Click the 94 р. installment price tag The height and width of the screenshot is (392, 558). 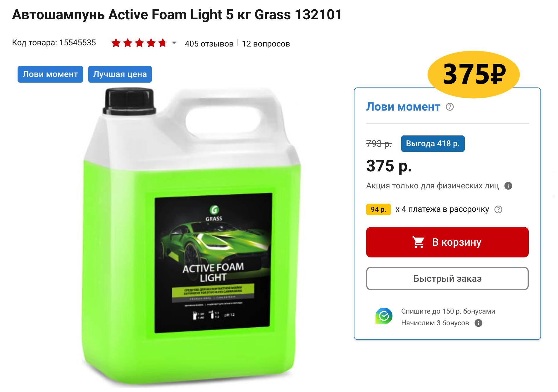point(378,209)
